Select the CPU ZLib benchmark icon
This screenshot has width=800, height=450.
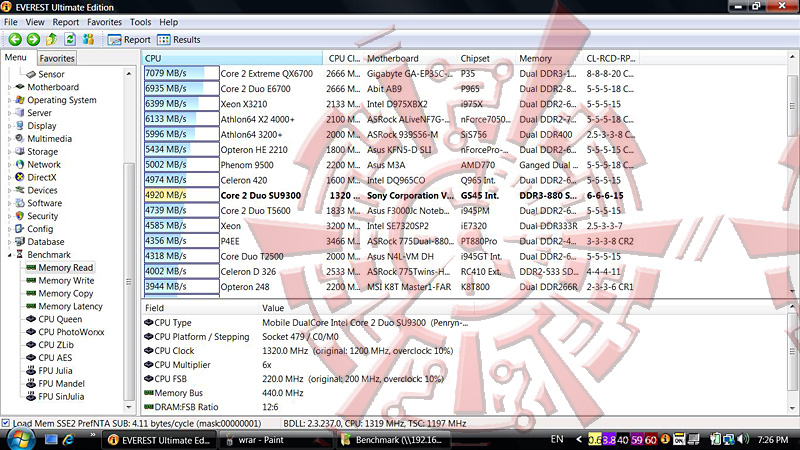31,344
